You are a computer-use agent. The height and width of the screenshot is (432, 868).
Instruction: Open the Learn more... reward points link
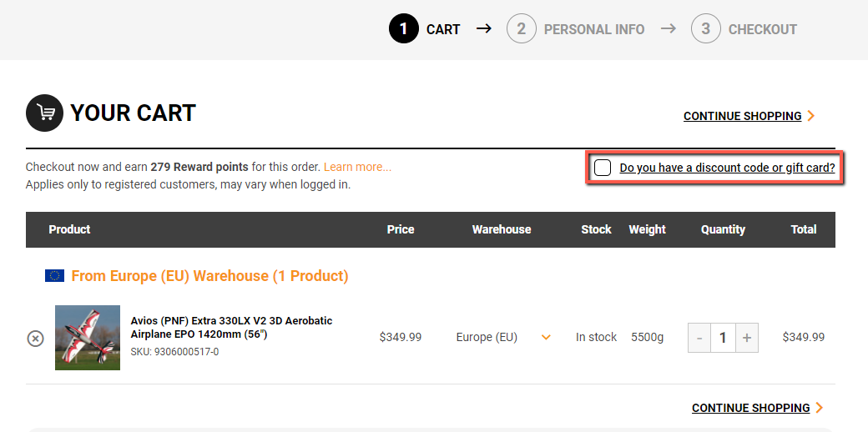click(357, 167)
